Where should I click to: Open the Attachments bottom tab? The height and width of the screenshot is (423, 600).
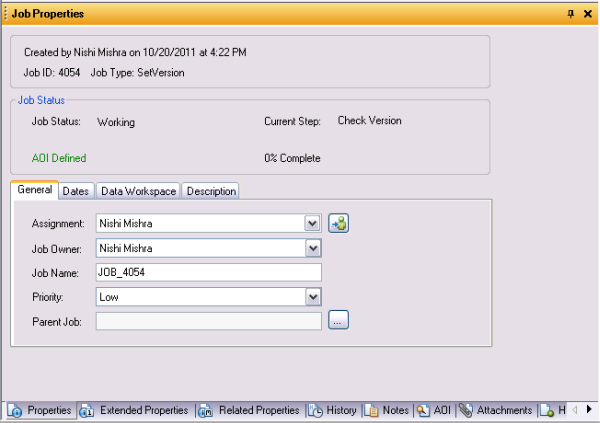coord(496,410)
